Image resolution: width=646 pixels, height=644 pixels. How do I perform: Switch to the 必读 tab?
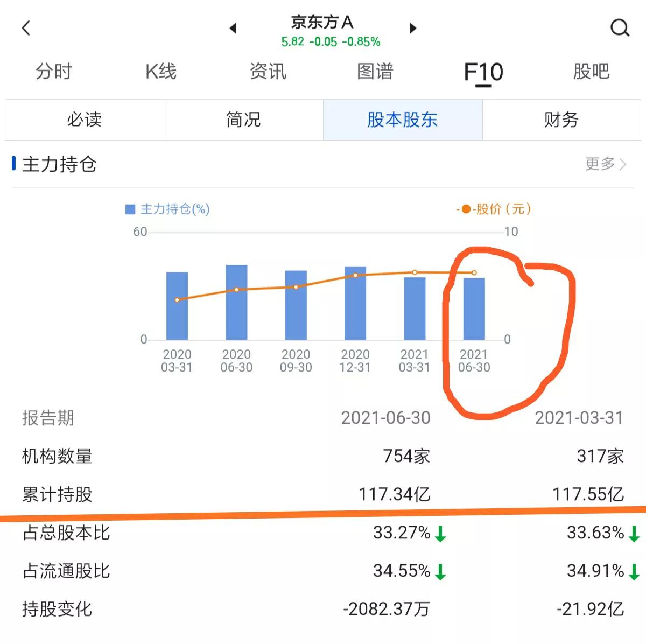(84, 120)
